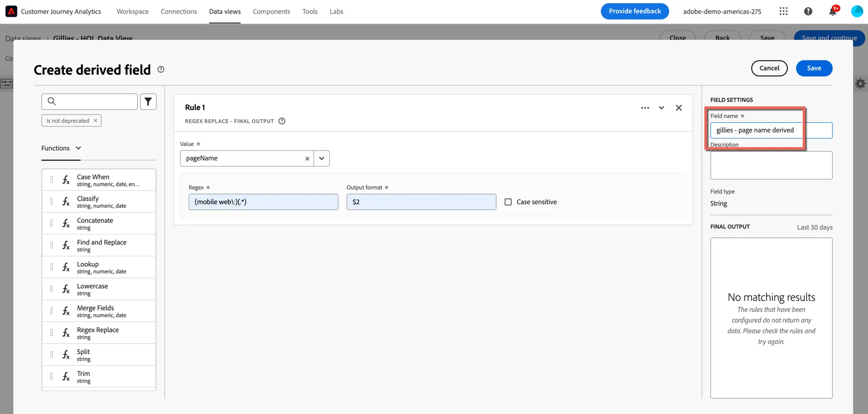The image size is (868, 414).
Task: Open the Labs menu
Action: click(336, 11)
